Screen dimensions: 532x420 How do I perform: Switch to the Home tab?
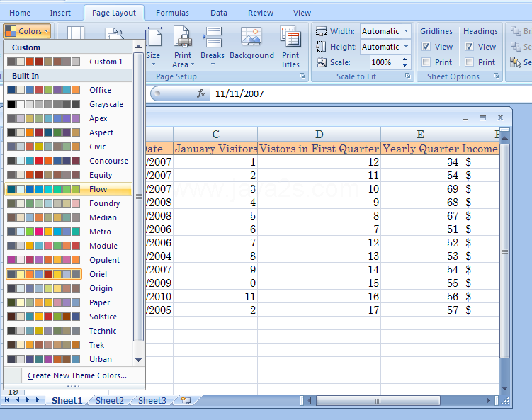point(20,13)
